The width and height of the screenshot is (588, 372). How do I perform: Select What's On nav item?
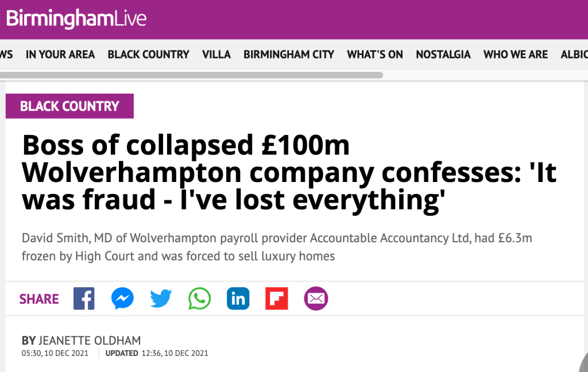(x=375, y=55)
